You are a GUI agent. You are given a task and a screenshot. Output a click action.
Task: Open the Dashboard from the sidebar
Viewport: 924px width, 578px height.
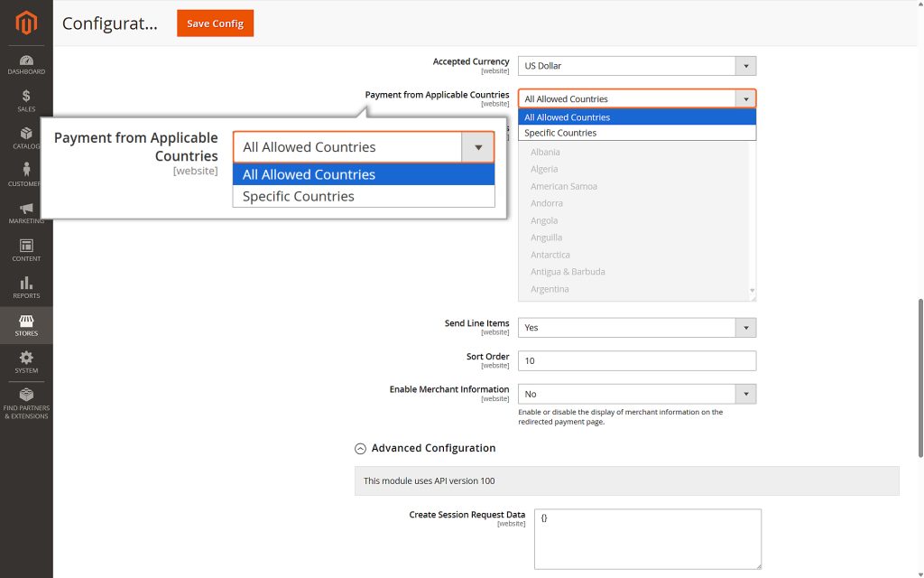pos(25,63)
